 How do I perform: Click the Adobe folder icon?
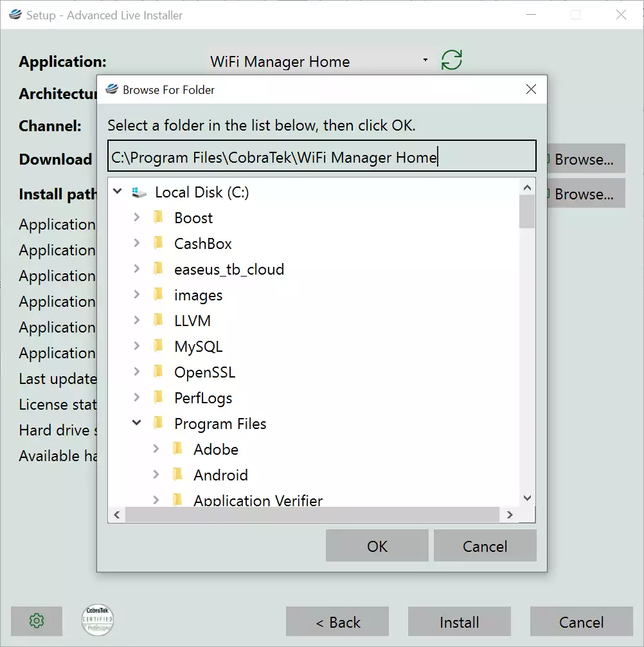tap(177, 449)
